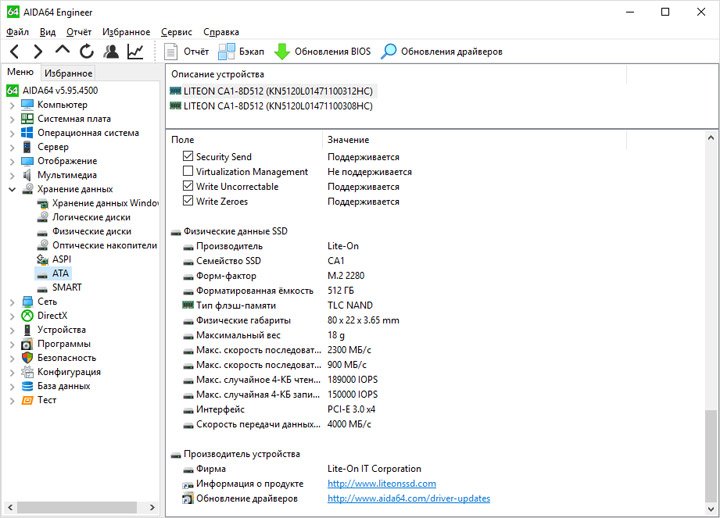Switch to the Меню tab

point(20,72)
